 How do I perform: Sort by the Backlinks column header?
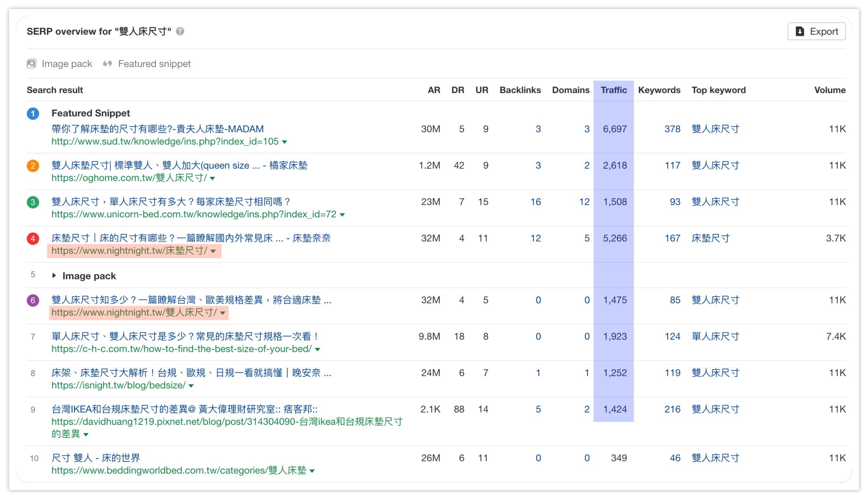[x=520, y=90]
